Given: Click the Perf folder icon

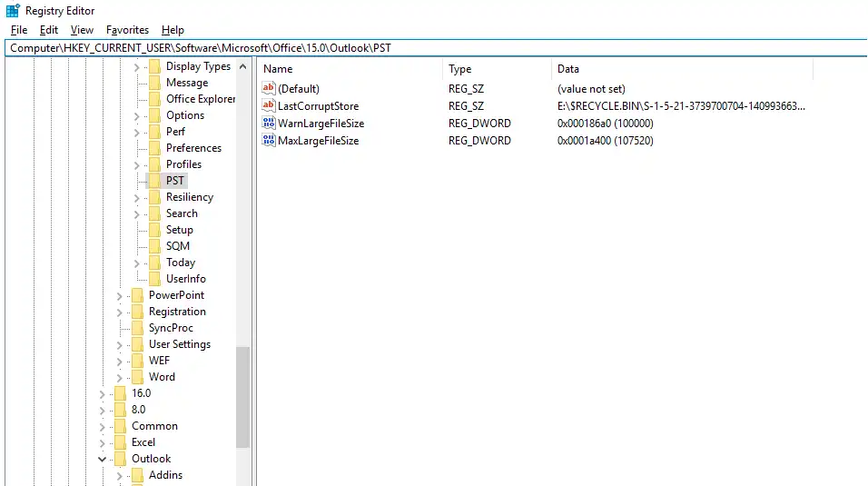Looking at the screenshot, I should 155,132.
